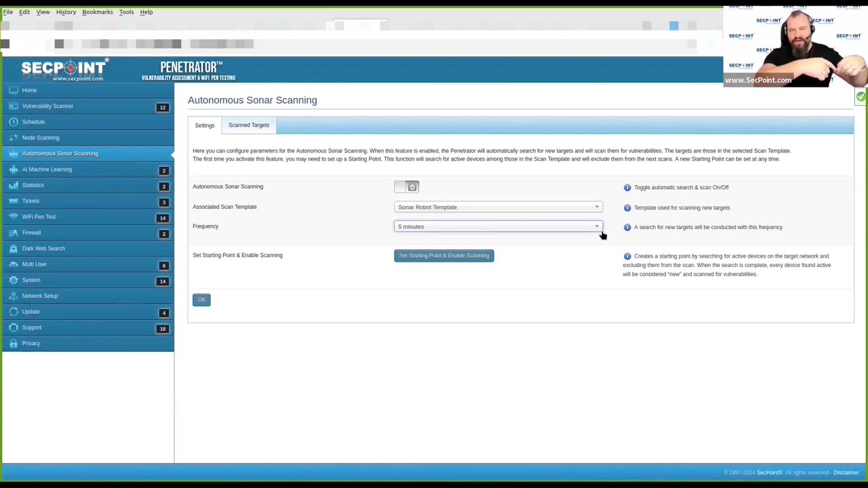This screenshot has height=488, width=868.
Task: Click the Update sidebar icon
Action: coord(14,312)
